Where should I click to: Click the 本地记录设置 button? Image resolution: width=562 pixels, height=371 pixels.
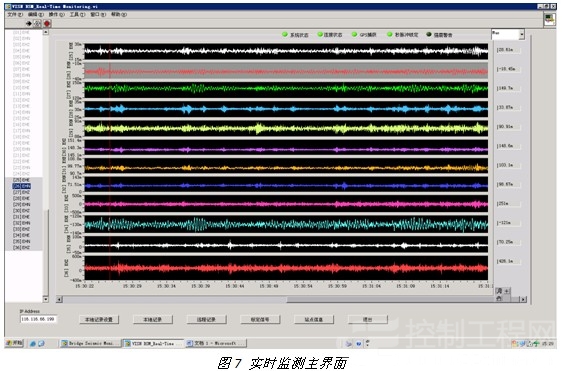click(99, 319)
